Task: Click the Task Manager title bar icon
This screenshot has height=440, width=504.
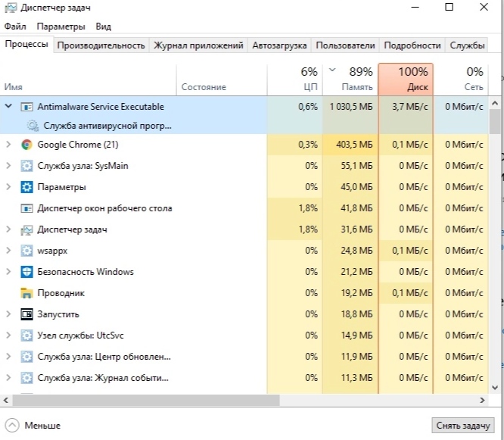Action: [11, 8]
